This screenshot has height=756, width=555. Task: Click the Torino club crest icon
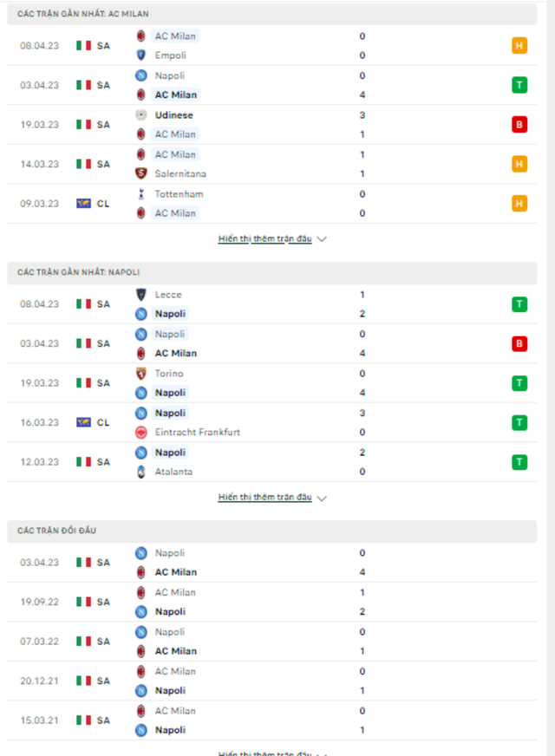[x=140, y=373]
